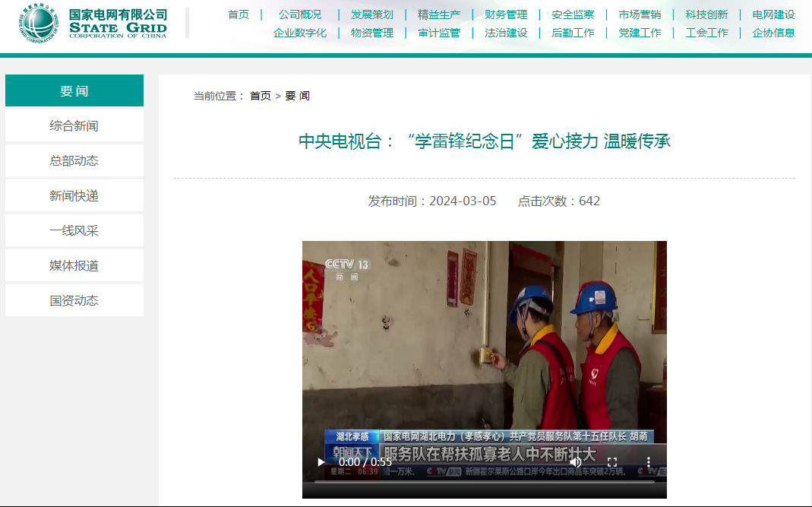Open video more options menu
The height and width of the screenshot is (507, 812).
coord(649,462)
